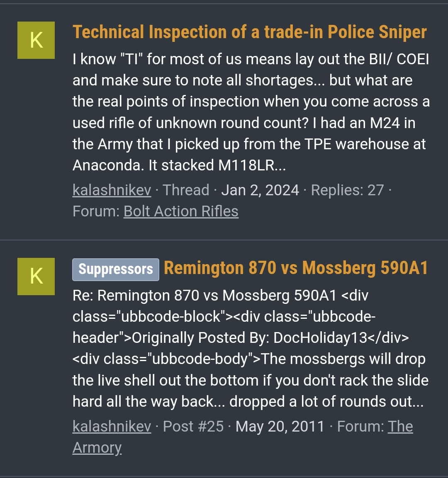Select the Suppressors prefix tag

click(116, 269)
